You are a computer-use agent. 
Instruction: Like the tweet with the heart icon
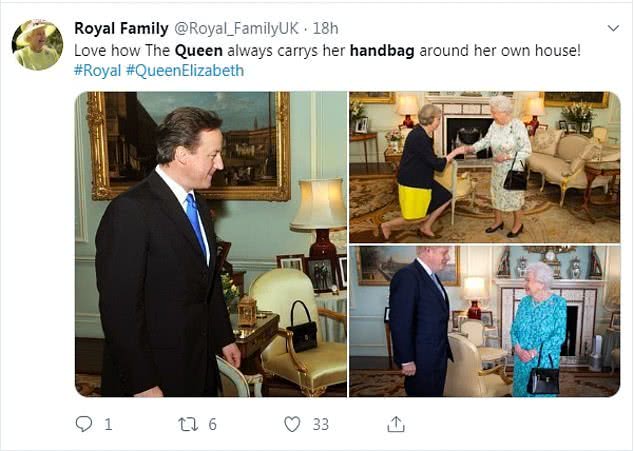[292, 424]
